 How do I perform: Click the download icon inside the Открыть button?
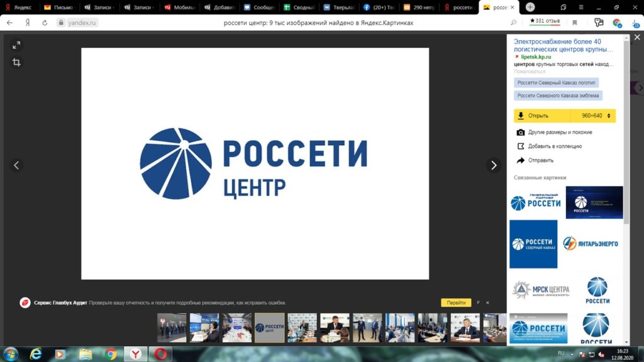pyautogui.click(x=519, y=116)
